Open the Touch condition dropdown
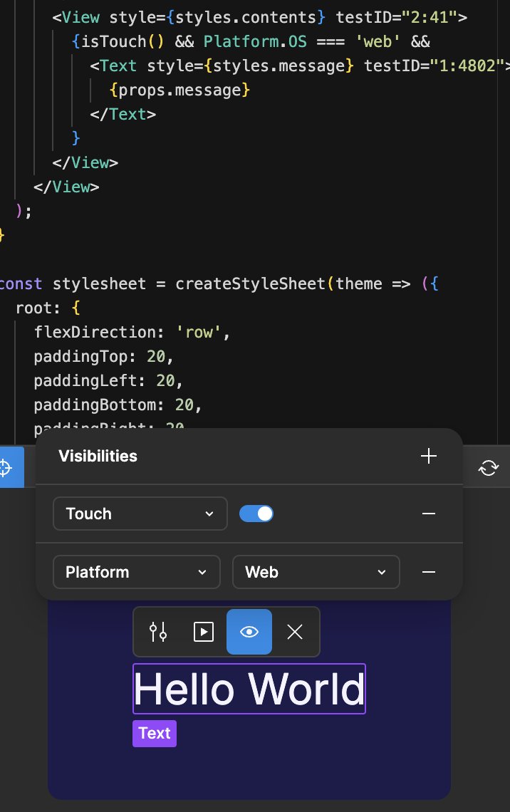This screenshot has width=510, height=812. 140,514
